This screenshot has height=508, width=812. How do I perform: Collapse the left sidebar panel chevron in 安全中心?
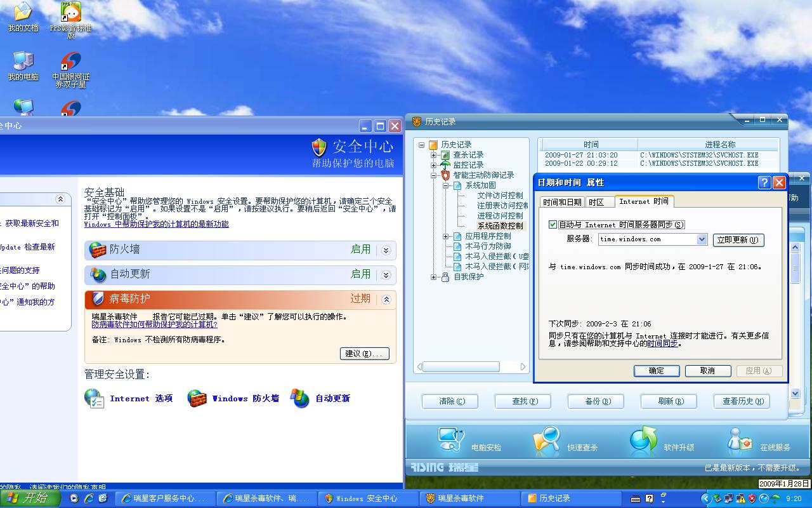click(x=60, y=199)
